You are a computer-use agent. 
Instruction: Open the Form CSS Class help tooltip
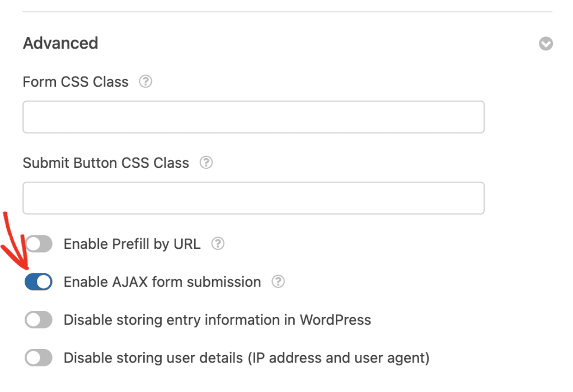[145, 82]
